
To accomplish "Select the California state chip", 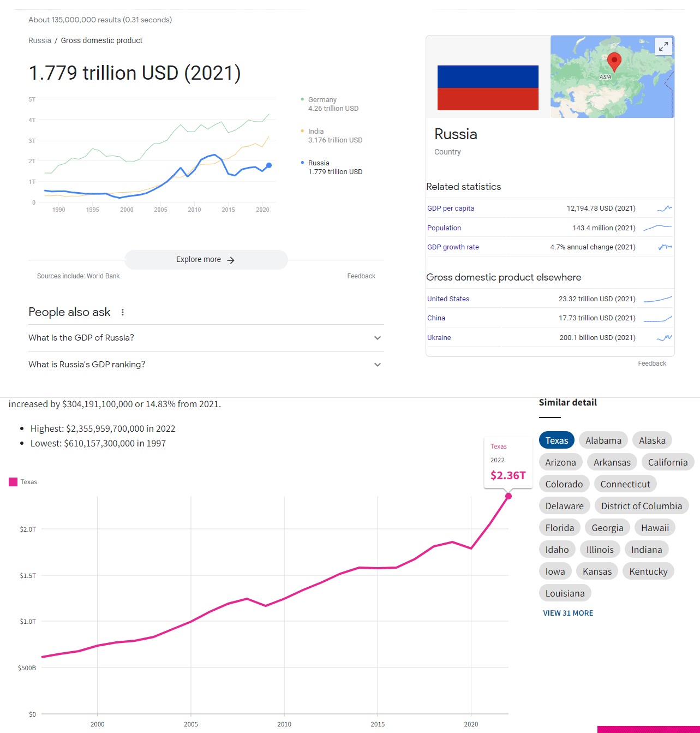I will [668, 462].
